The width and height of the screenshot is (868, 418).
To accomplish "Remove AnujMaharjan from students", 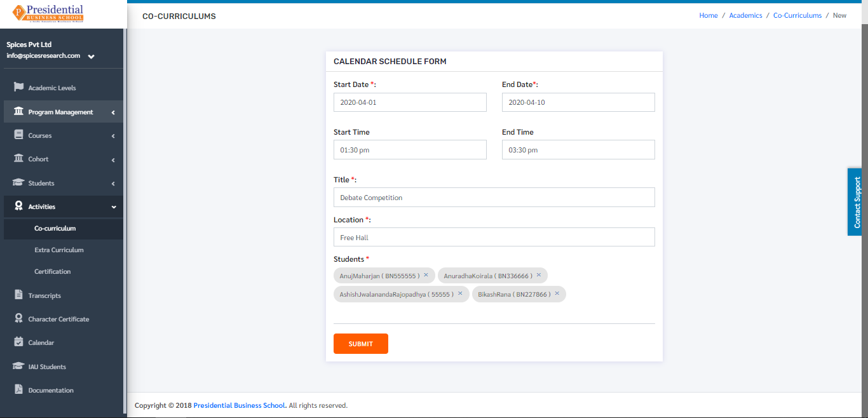I will pyautogui.click(x=426, y=275).
